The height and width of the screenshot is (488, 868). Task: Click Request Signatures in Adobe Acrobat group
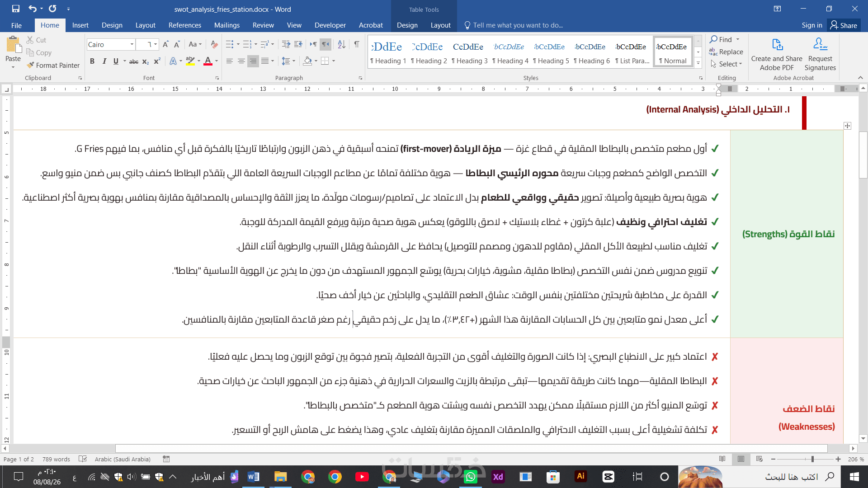tap(820, 54)
